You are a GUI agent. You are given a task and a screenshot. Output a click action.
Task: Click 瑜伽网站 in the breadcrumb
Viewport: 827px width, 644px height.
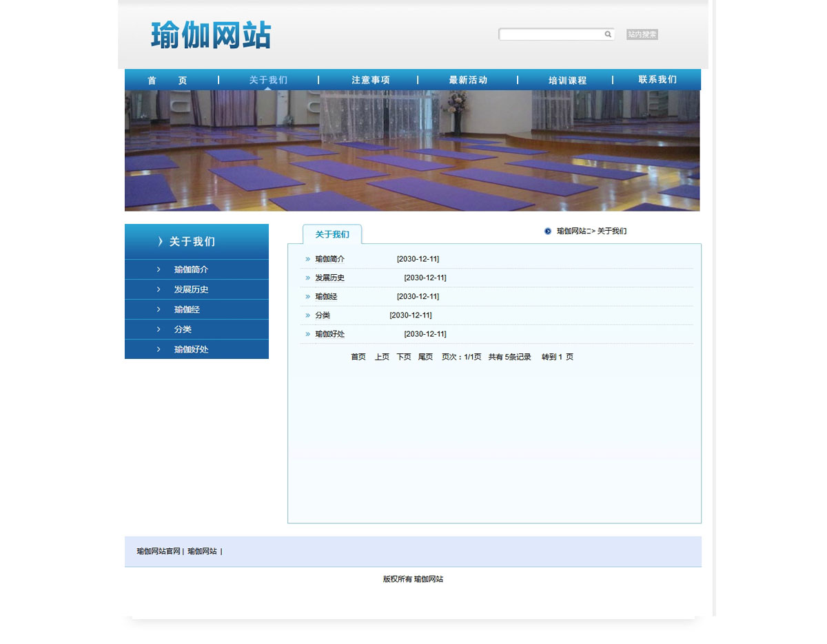571,231
